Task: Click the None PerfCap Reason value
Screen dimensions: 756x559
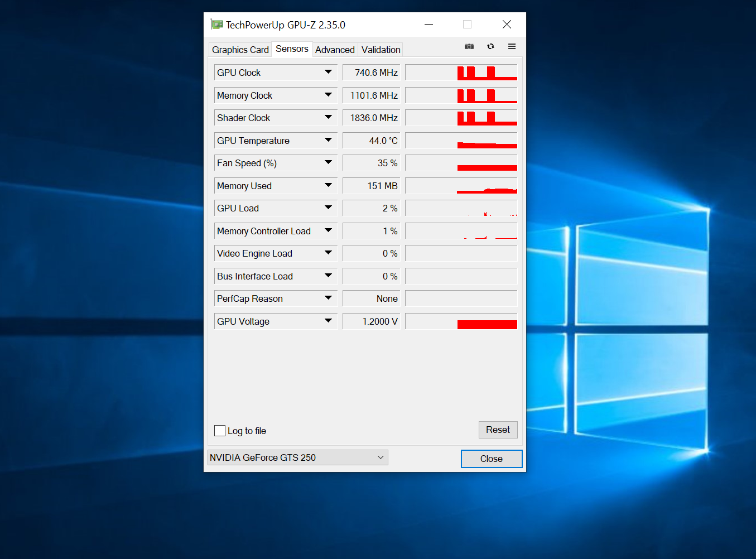Action: coord(372,298)
